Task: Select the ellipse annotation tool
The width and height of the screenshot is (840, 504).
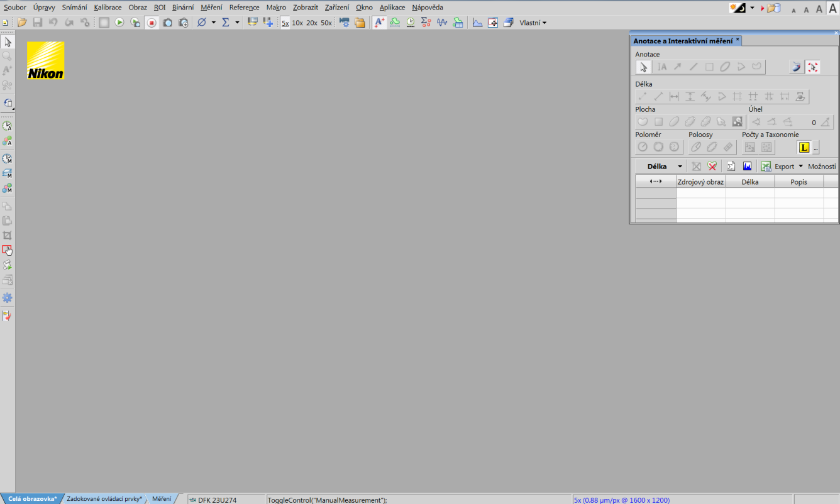Action: pos(725,67)
